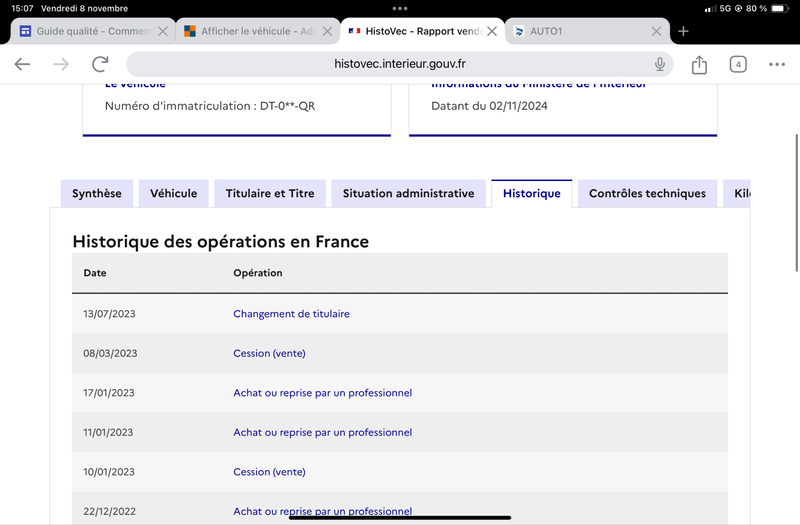
Task: Close the HistoVec tab
Action: (x=492, y=32)
